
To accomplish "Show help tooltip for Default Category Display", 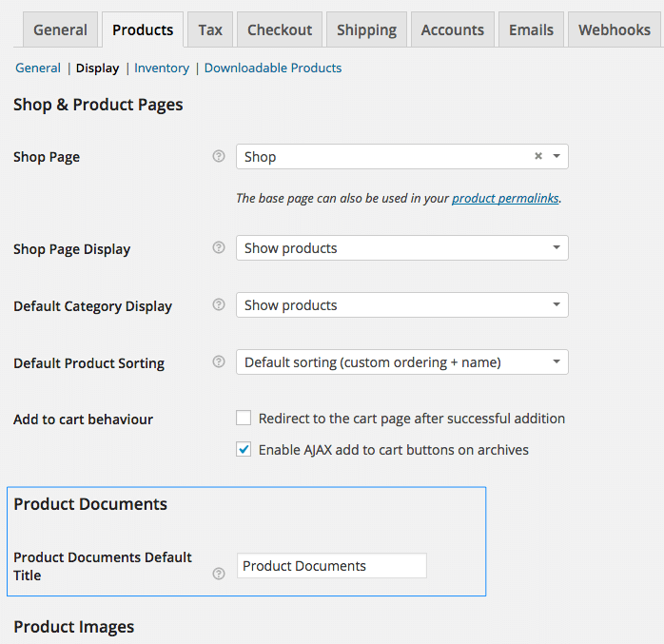I will 219,304.
